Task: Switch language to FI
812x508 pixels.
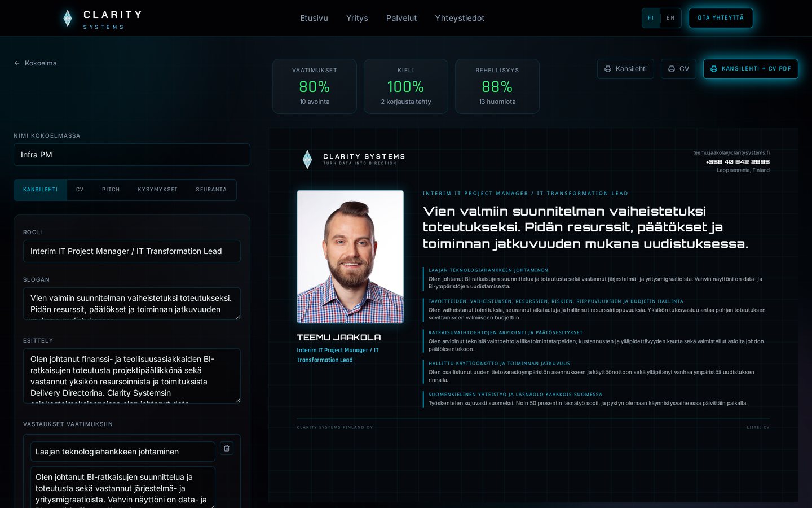Action: [x=651, y=18]
